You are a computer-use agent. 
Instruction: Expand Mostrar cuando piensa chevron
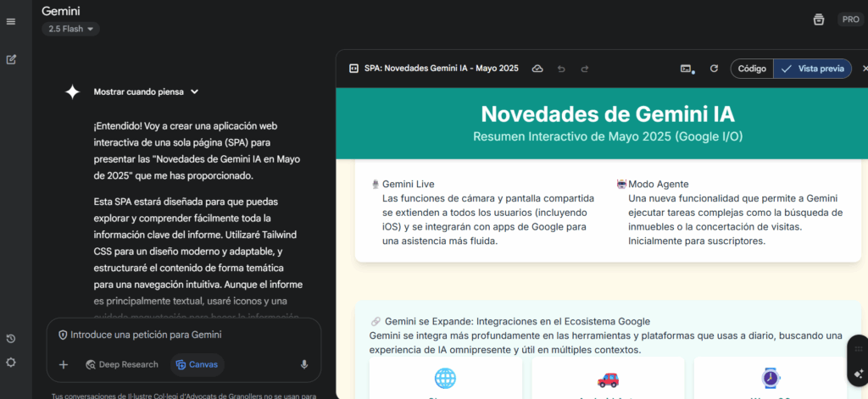click(194, 91)
